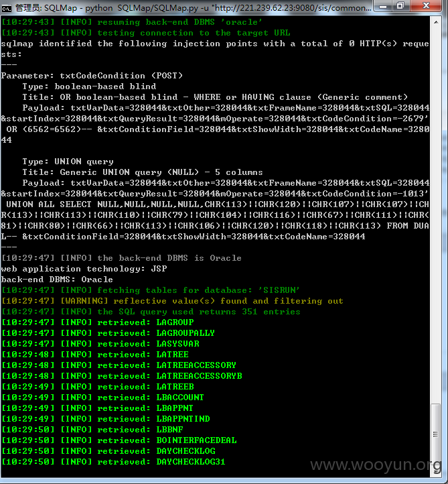Click retrieved table name LATREEACCESSORY
The width and height of the screenshot is (448, 484).
point(196,365)
